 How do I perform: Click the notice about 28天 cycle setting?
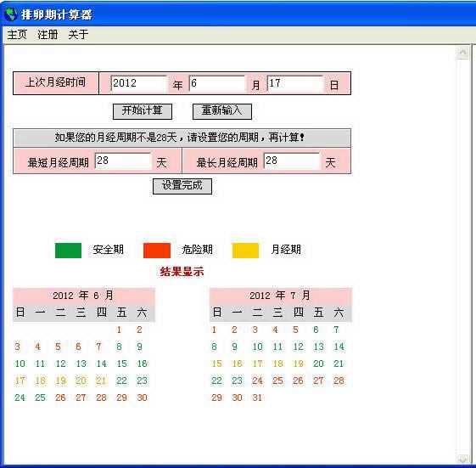(x=179, y=138)
